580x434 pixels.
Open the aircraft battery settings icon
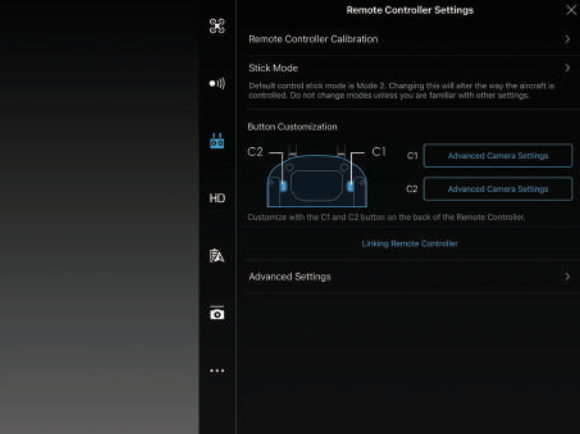click(x=217, y=256)
